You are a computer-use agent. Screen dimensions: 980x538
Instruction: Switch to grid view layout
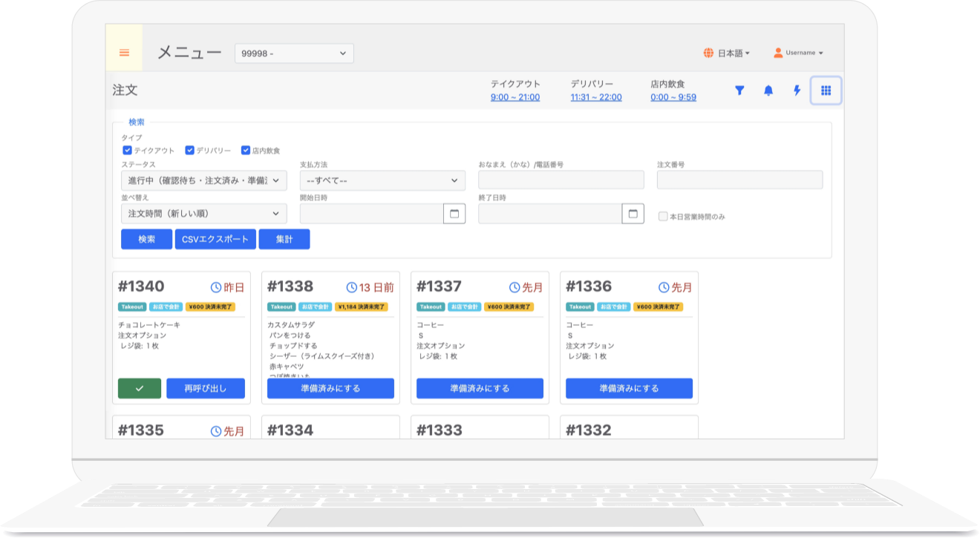[826, 90]
